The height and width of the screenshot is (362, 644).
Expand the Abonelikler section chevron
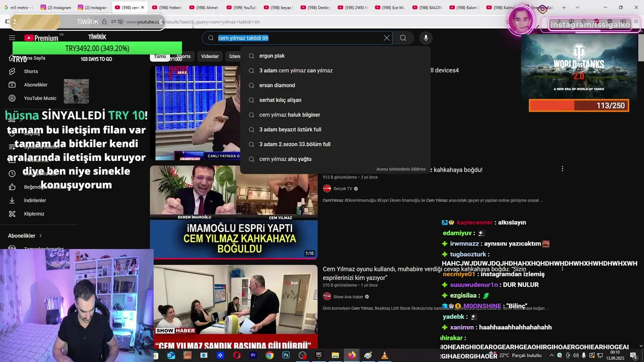pos(41,236)
